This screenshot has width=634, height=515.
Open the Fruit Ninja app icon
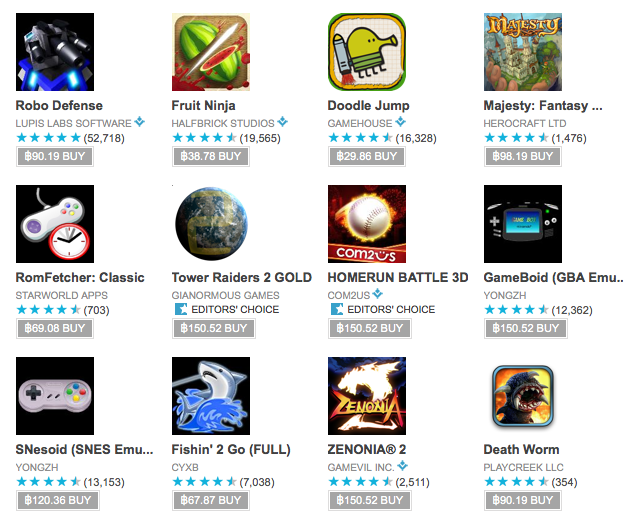coord(211,52)
